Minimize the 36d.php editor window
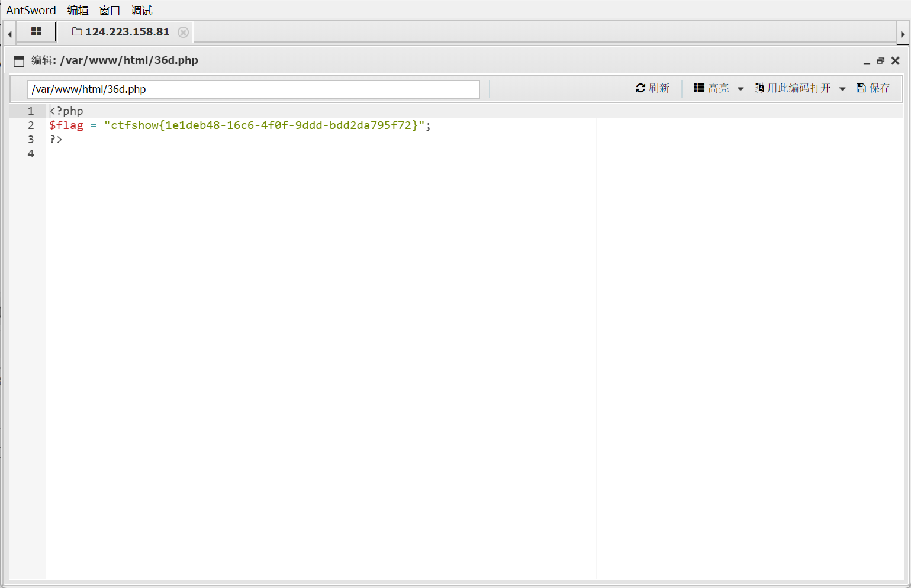911x588 pixels. [867, 62]
